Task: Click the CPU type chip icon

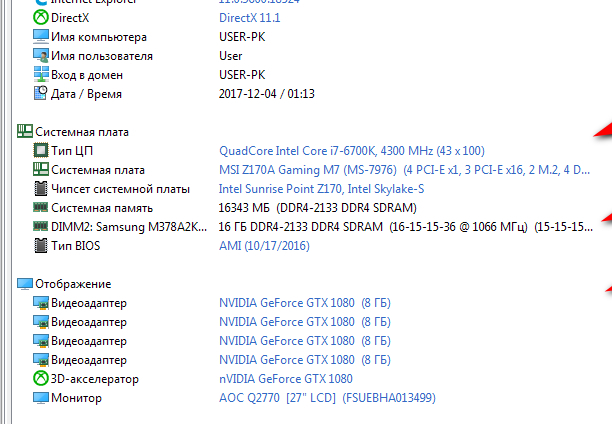Action: pyautogui.click(x=41, y=150)
